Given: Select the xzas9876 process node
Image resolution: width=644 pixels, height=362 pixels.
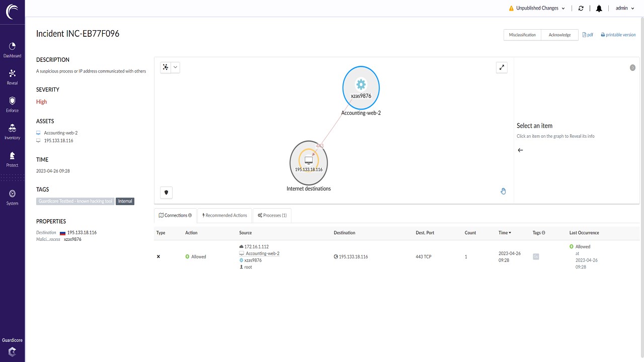Looking at the screenshot, I should (361, 88).
